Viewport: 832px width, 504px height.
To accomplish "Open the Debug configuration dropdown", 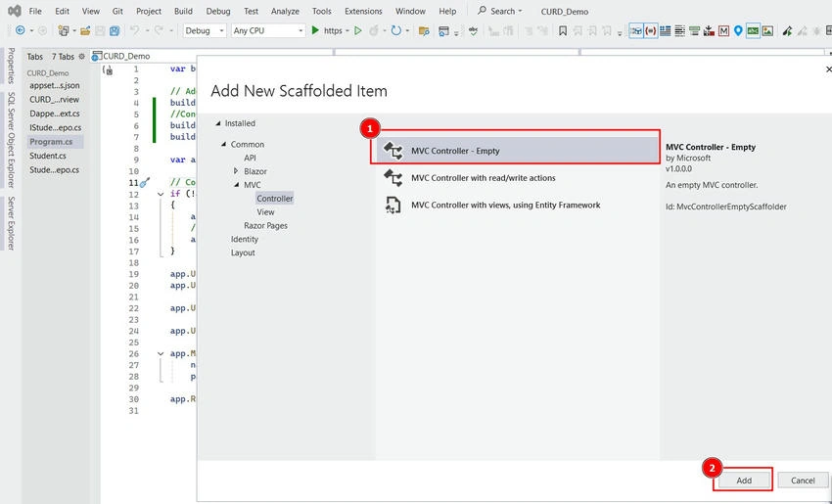I will coord(205,30).
